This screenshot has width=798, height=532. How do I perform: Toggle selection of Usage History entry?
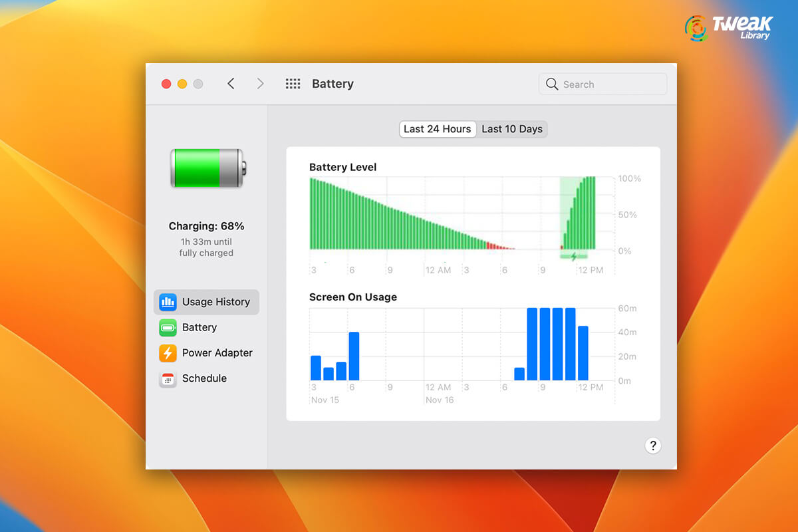coord(206,302)
